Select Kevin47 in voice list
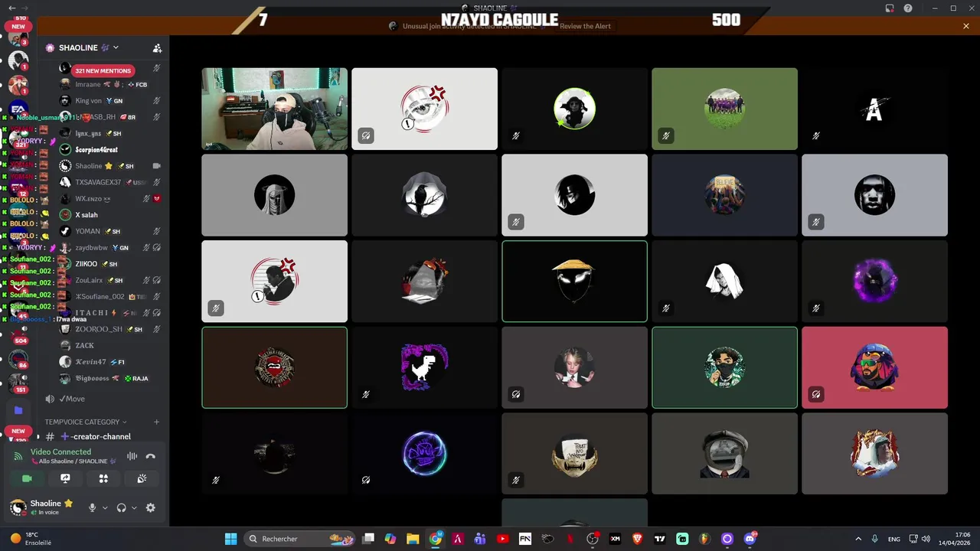 click(x=109, y=362)
